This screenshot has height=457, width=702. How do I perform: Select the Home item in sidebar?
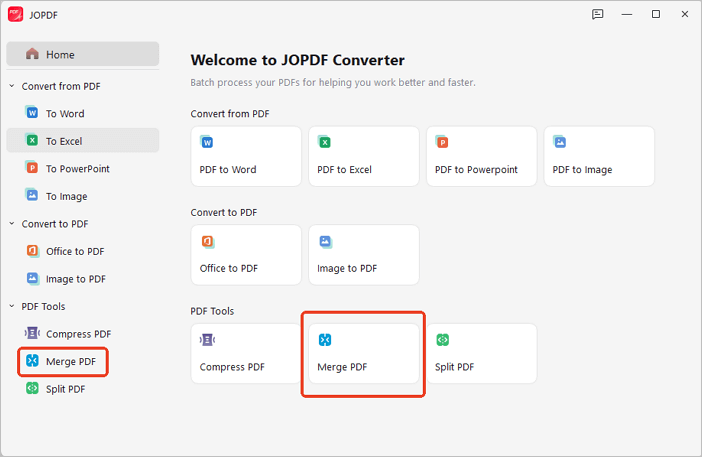coord(83,54)
